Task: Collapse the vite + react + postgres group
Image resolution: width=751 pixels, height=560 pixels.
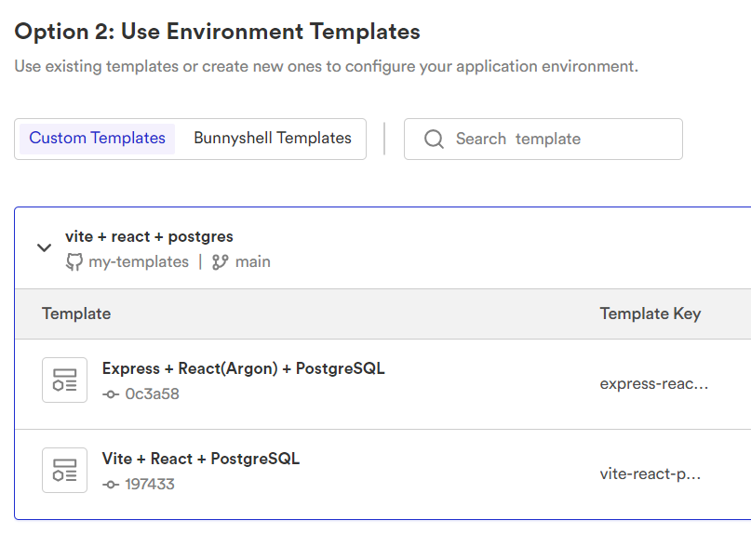Action: (43, 247)
